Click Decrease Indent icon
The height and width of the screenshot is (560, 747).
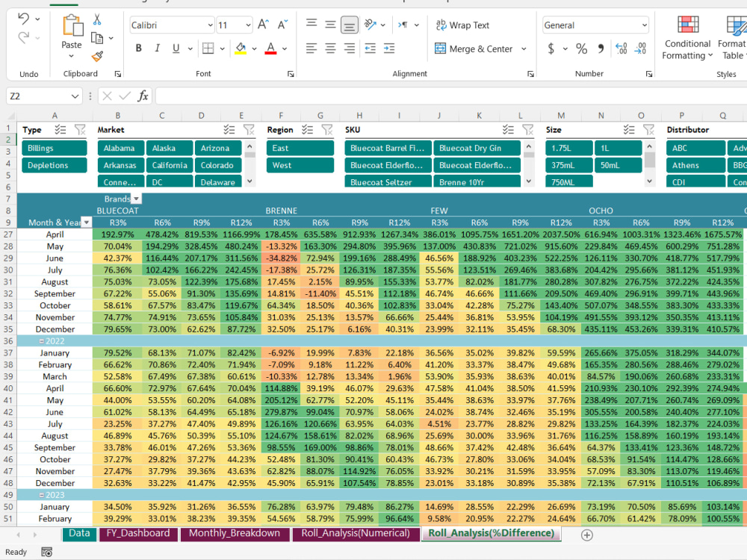371,48
